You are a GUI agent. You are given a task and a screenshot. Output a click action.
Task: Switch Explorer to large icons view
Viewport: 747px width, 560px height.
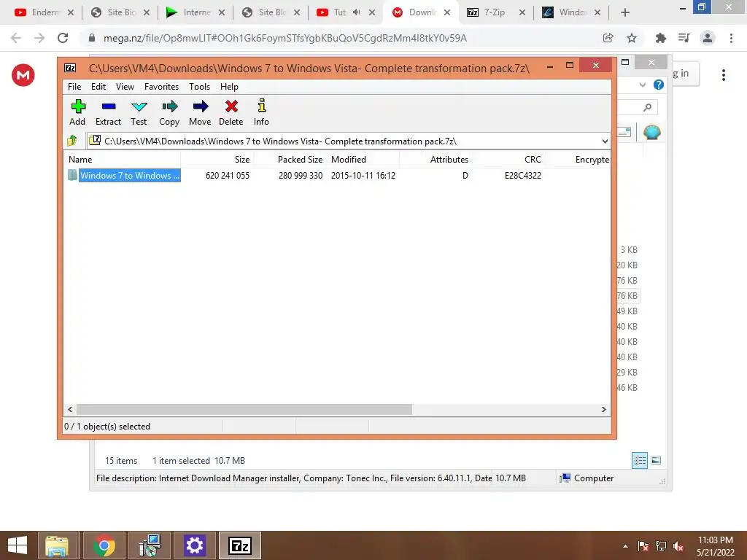tap(656, 461)
